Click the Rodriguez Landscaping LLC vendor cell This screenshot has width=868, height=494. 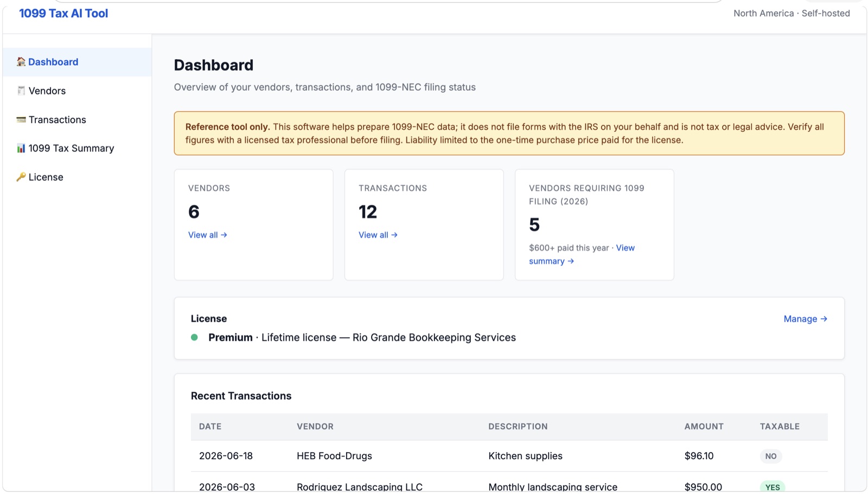click(x=360, y=487)
